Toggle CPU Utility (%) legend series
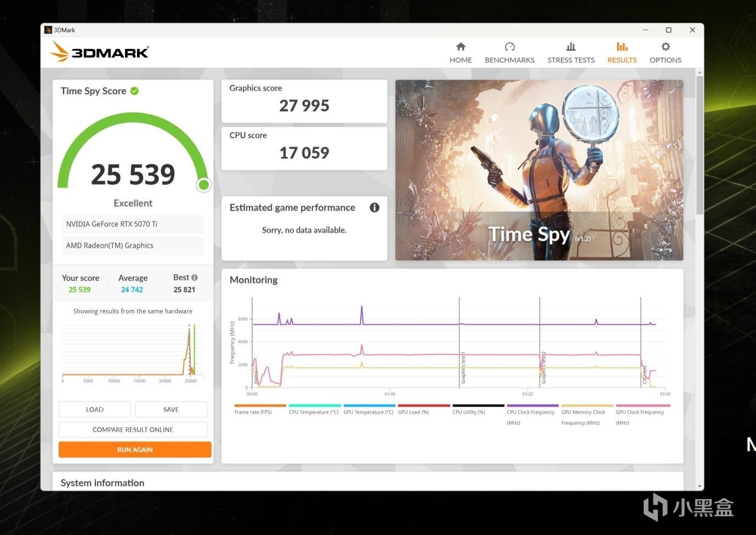The width and height of the screenshot is (756, 535). 478,409
